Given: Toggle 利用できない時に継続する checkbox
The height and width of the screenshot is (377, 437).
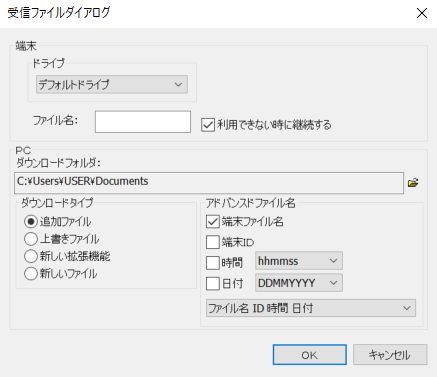Looking at the screenshot, I should pos(208,125).
